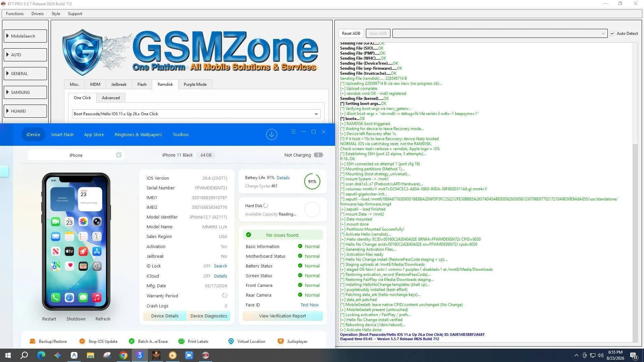Click the Backup/Restore icon
Viewport: 644px width, 362px height.
click(x=33, y=341)
